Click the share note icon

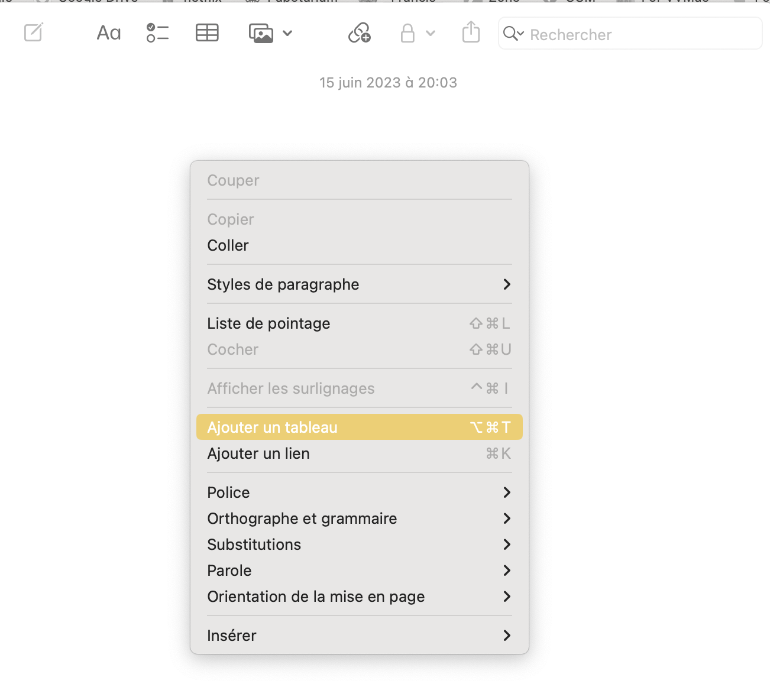(x=471, y=33)
